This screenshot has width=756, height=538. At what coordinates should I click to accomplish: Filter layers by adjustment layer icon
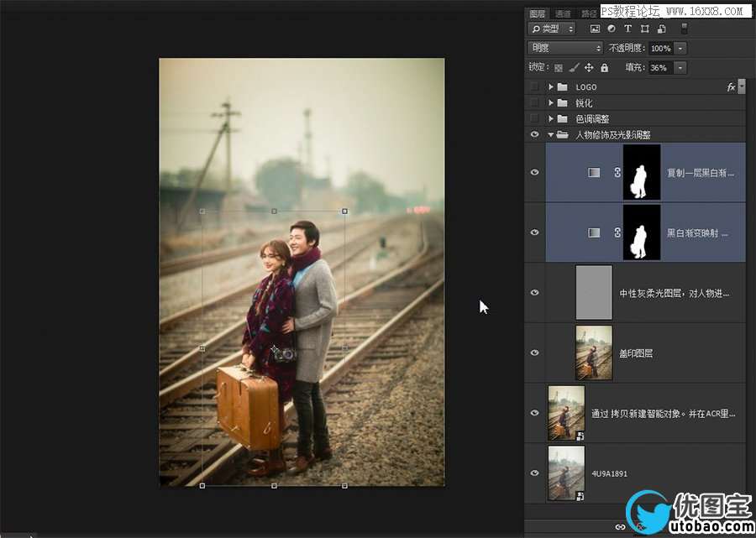[612, 29]
